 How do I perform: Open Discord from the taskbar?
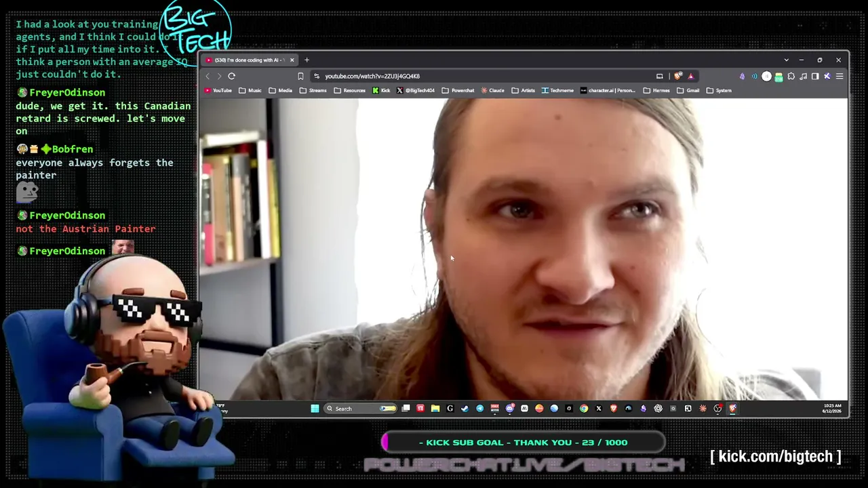click(x=509, y=409)
